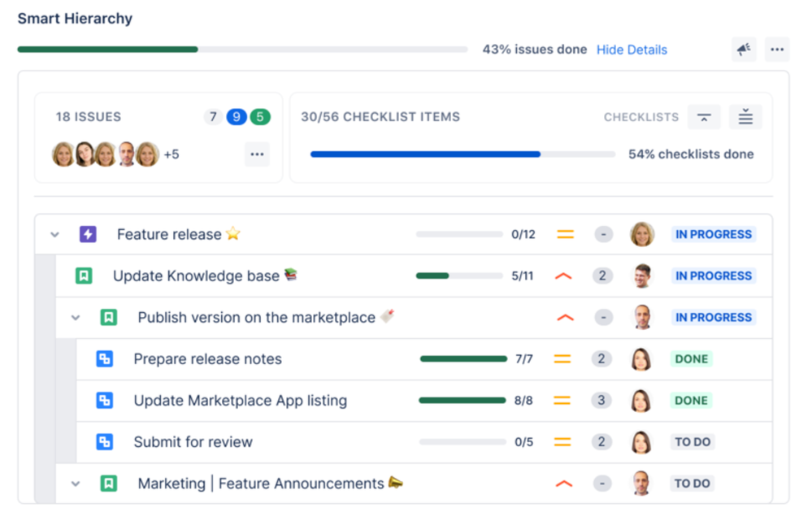Image resolution: width=812 pixels, height=512 pixels.
Task: Click the Update Marketplace App listing title
Action: [241, 400]
